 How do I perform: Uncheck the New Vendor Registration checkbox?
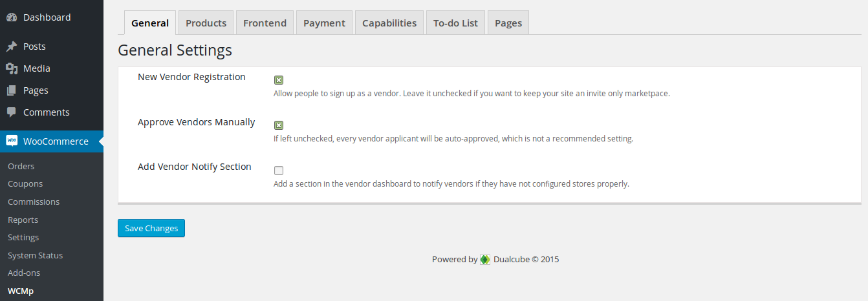pos(279,80)
